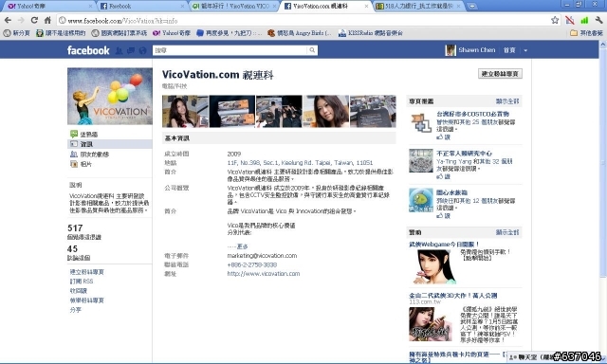607x364 pixels.
Task: Click the browser address bar
Action: point(303,21)
